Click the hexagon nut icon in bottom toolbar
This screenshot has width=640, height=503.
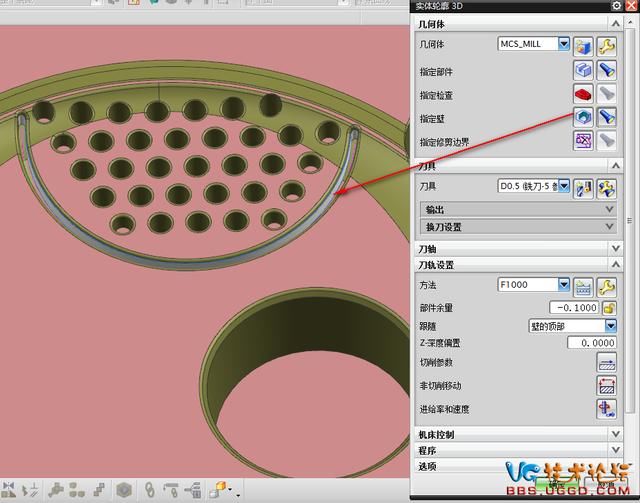coord(124,489)
